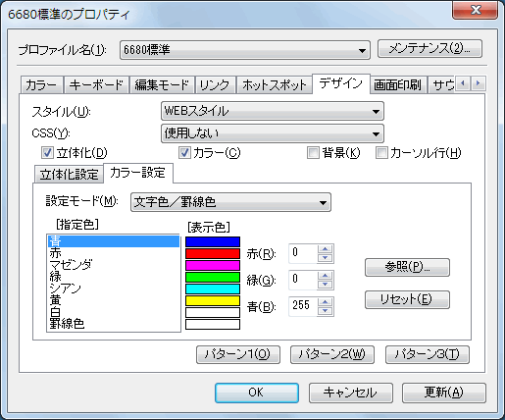Select 青 in the 指定色 list
Screen dimensions: 505x420
pyautogui.click(x=114, y=241)
